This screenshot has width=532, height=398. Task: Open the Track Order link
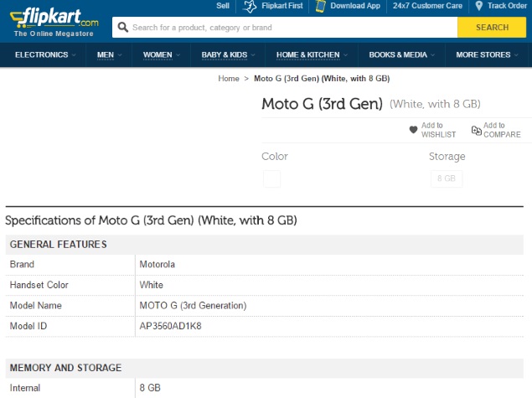click(x=507, y=6)
